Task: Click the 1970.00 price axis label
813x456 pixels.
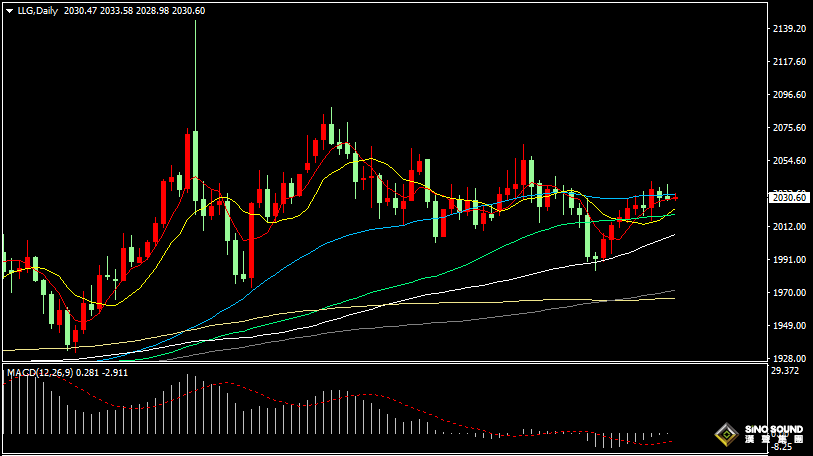Action: tap(789, 293)
